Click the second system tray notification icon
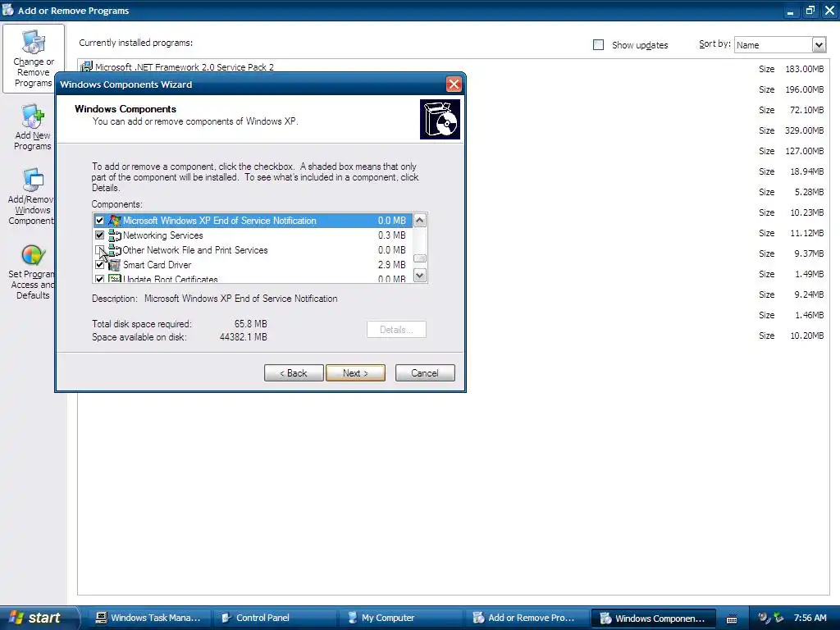The height and width of the screenshot is (630, 840). pos(778,618)
